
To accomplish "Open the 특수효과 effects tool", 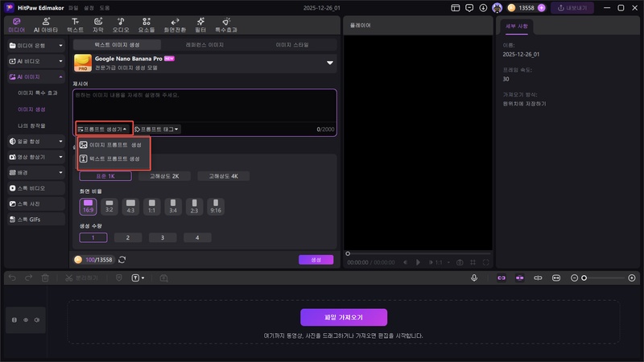I will [x=226, y=25].
